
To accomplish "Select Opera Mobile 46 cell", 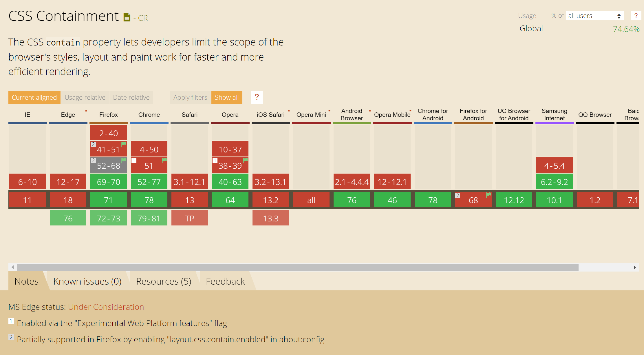I will point(392,200).
